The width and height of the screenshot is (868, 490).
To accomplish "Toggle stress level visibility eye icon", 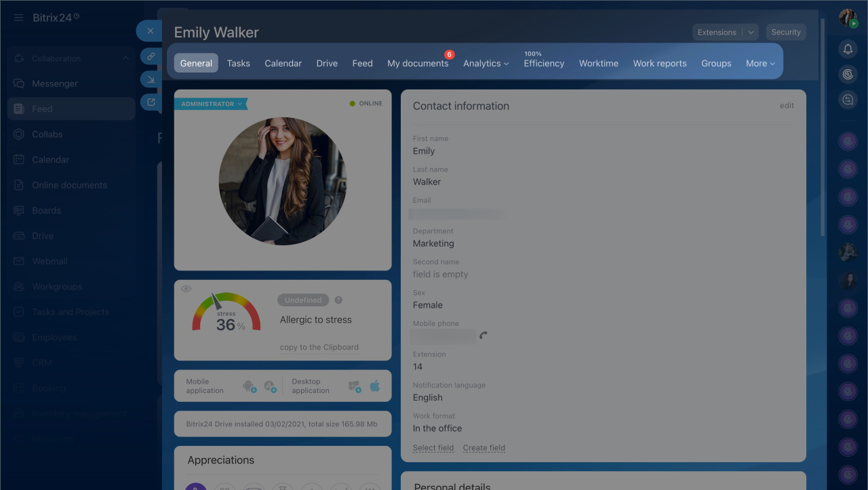I will (x=186, y=289).
